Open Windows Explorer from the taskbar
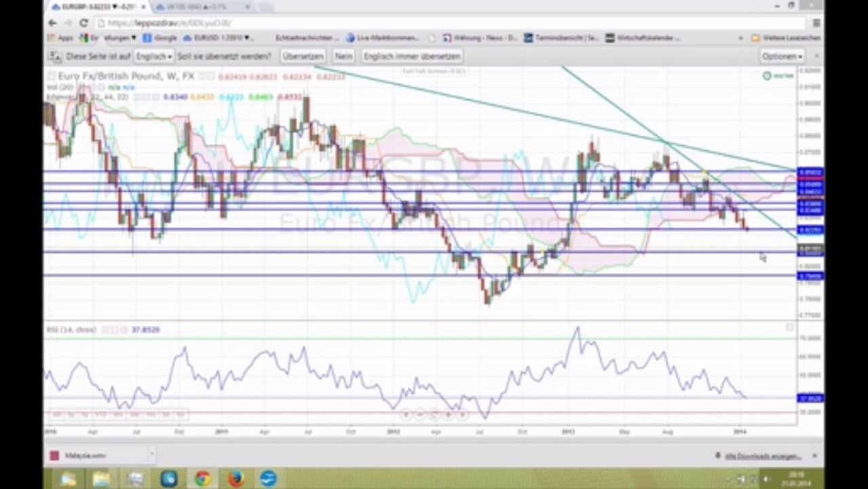The width and height of the screenshot is (868, 489). coord(102,479)
